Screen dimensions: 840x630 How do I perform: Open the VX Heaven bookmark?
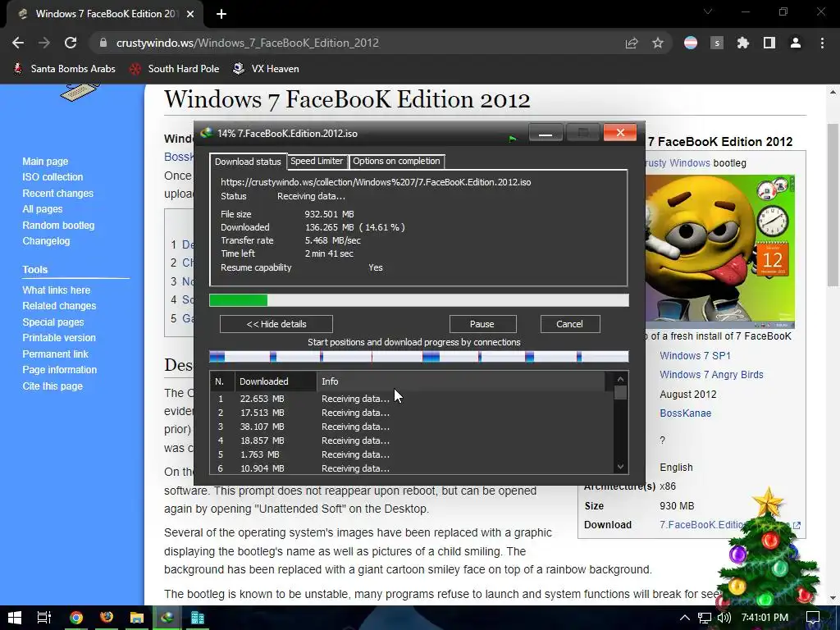click(266, 69)
